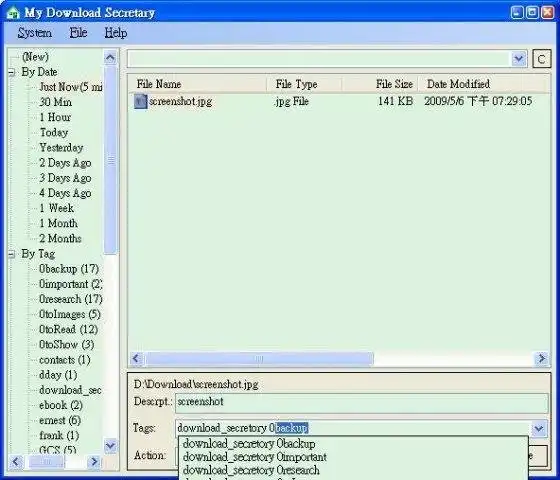This screenshot has width=560, height=480.
Task: Select the 0research (17) tag
Action: click(71, 299)
